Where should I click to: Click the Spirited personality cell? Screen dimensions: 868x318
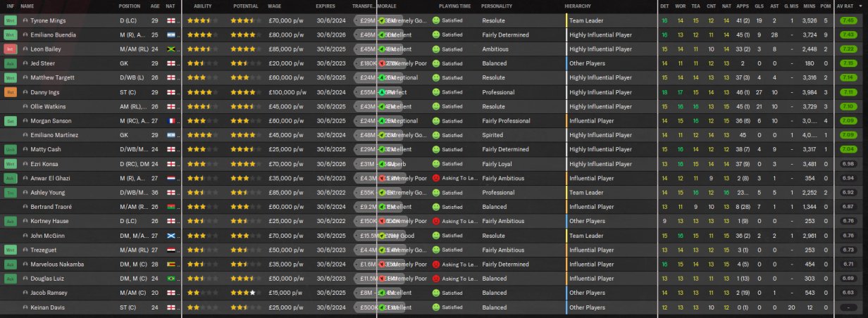(493, 135)
